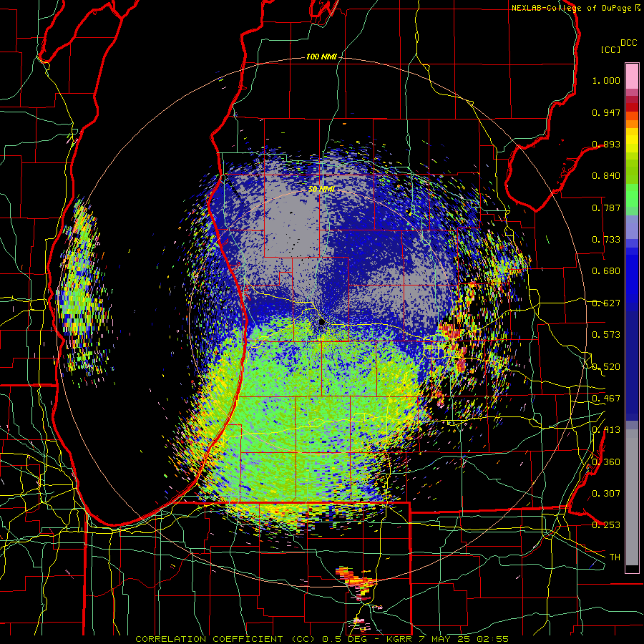Click the 0.947 legend value
This screenshot has width=644, height=644.
point(606,112)
